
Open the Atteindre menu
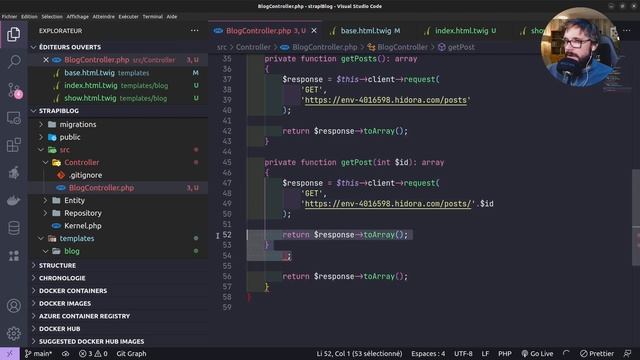click(x=104, y=17)
